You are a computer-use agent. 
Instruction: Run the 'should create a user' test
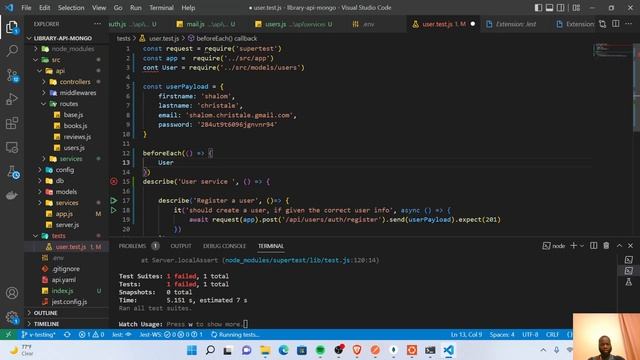pyautogui.click(x=114, y=210)
